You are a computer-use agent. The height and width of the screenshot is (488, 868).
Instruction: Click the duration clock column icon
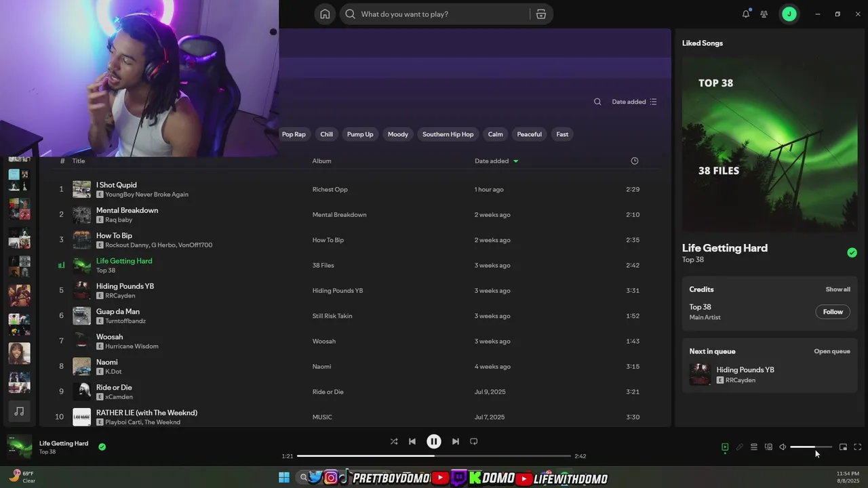[x=635, y=161]
